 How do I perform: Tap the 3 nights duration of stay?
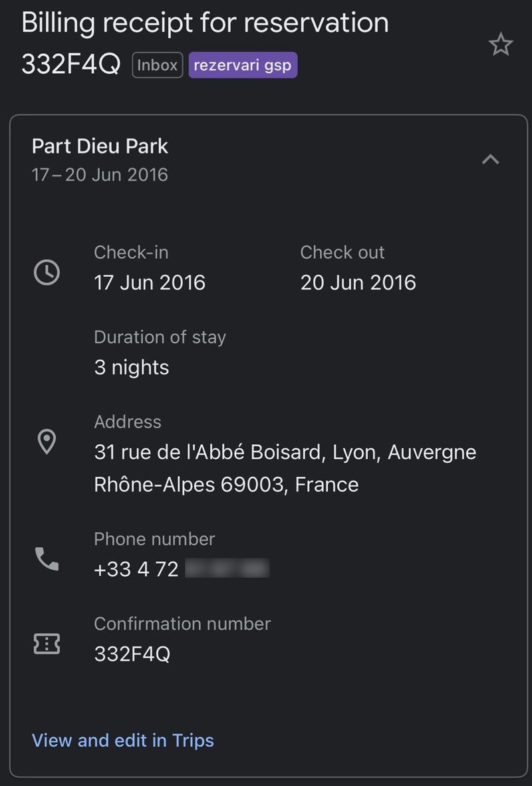(132, 368)
